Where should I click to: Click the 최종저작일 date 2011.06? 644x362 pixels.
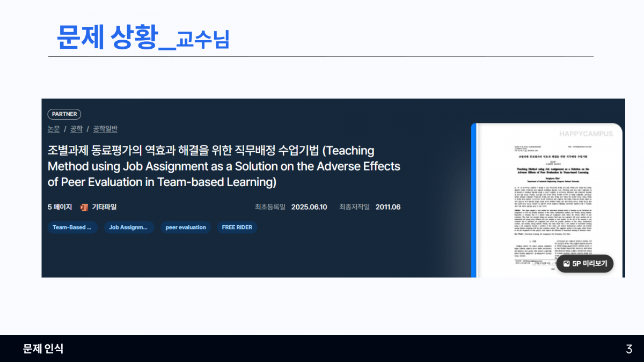click(387, 207)
